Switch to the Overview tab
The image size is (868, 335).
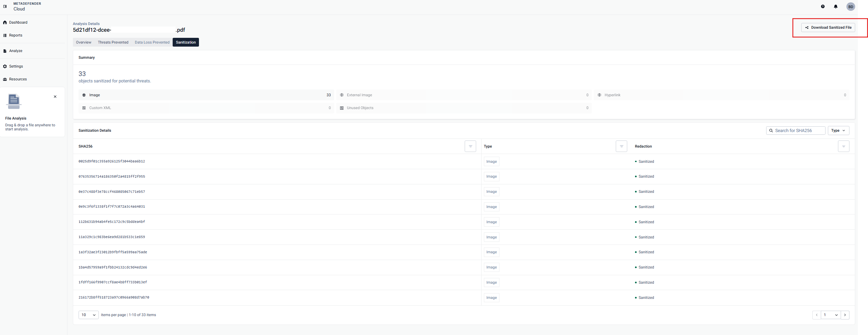[x=84, y=42]
